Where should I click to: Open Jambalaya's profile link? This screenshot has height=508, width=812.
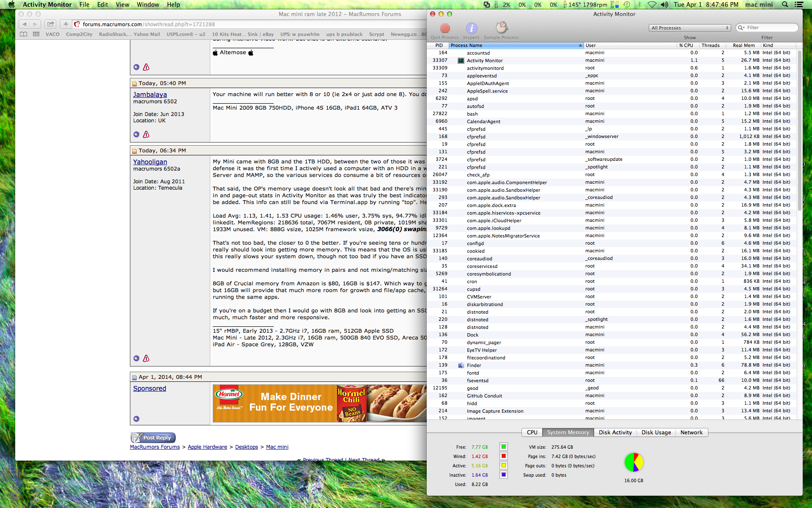[x=150, y=95]
